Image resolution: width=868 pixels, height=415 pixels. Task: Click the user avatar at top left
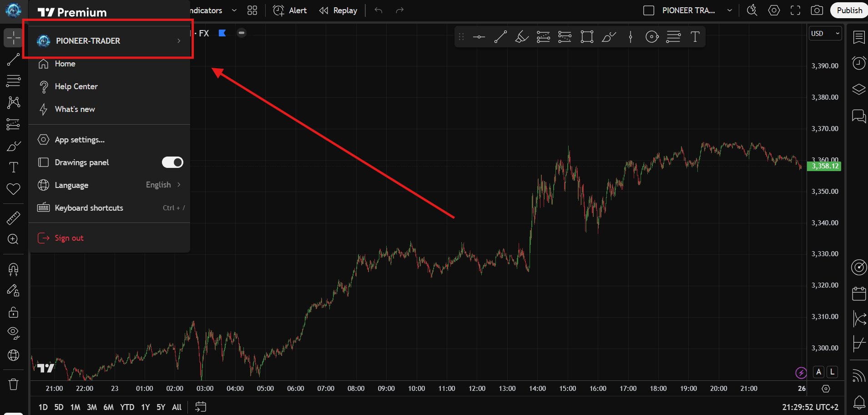pos(13,10)
